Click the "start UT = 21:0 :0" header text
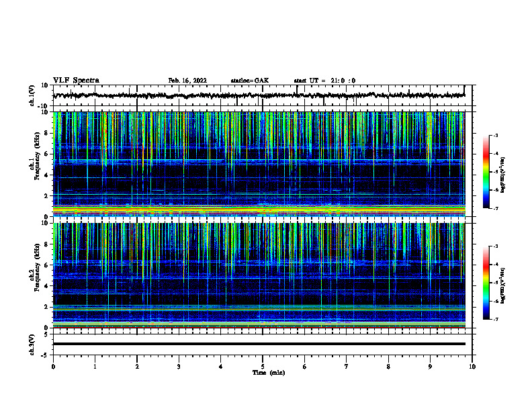The width and height of the screenshot is (532, 411). 324,81
